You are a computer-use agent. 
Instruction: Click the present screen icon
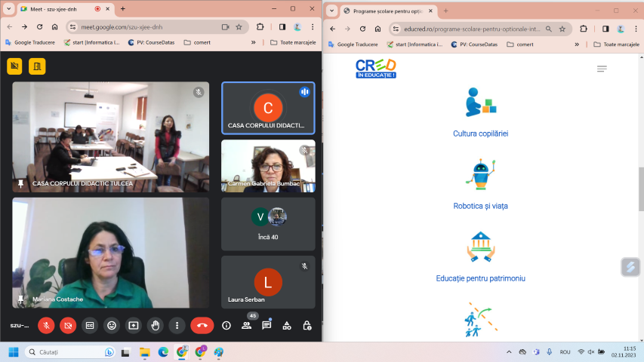click(134, 326)
